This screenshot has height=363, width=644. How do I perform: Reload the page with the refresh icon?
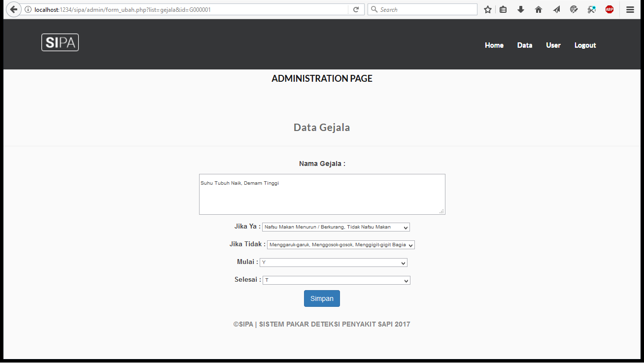coord(356,9)
